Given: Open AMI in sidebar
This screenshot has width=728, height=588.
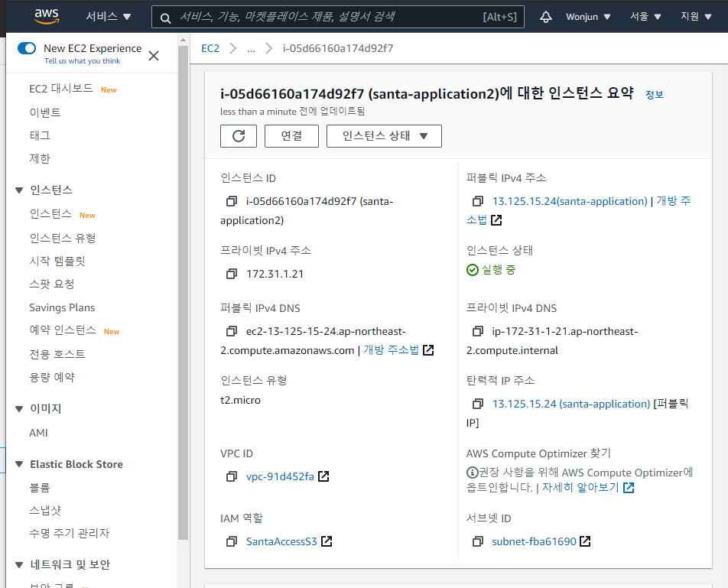Looking at the screenshot, I should pyautogui.click(x=38, y=433).
